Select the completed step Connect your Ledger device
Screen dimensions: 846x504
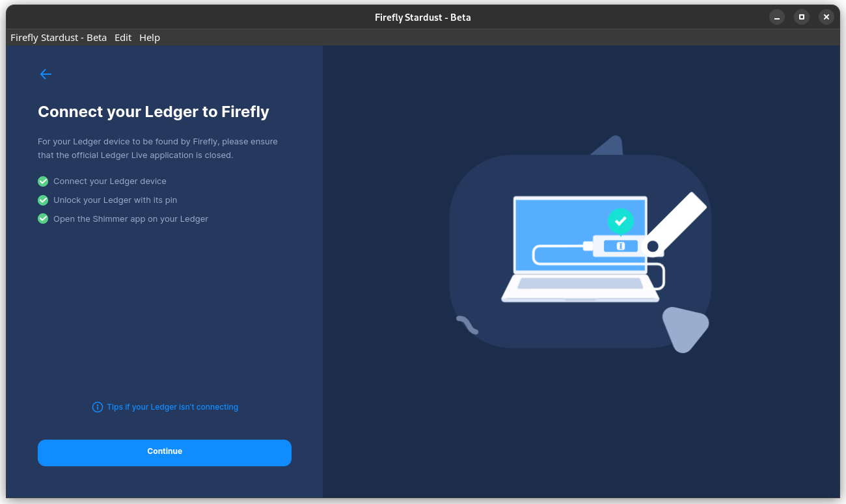(x=109, y=181)
